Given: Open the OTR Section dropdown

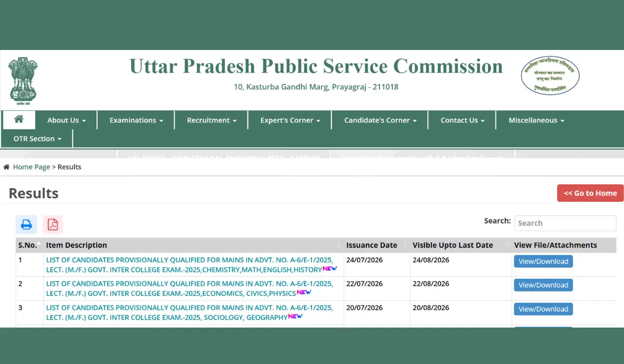Looking at the screenshot, I should coord(37,139).
